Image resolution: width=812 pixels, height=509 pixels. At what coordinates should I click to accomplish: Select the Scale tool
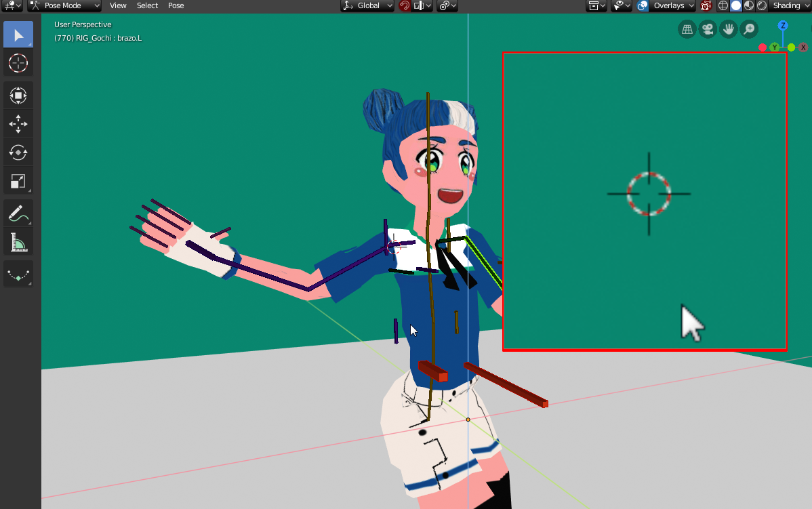18,181
